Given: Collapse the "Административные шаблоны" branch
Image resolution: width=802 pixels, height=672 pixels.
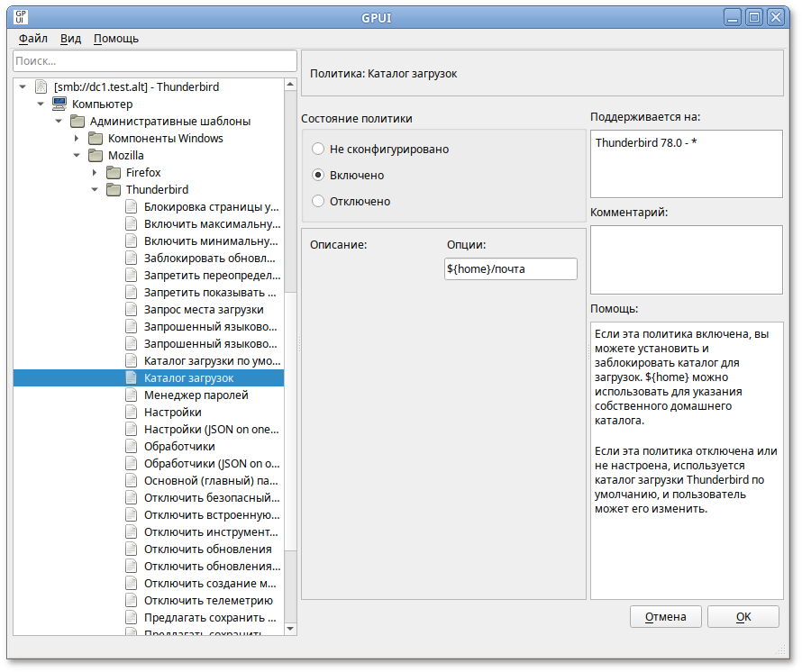Looking at the screenshot, I should (57, 121).
